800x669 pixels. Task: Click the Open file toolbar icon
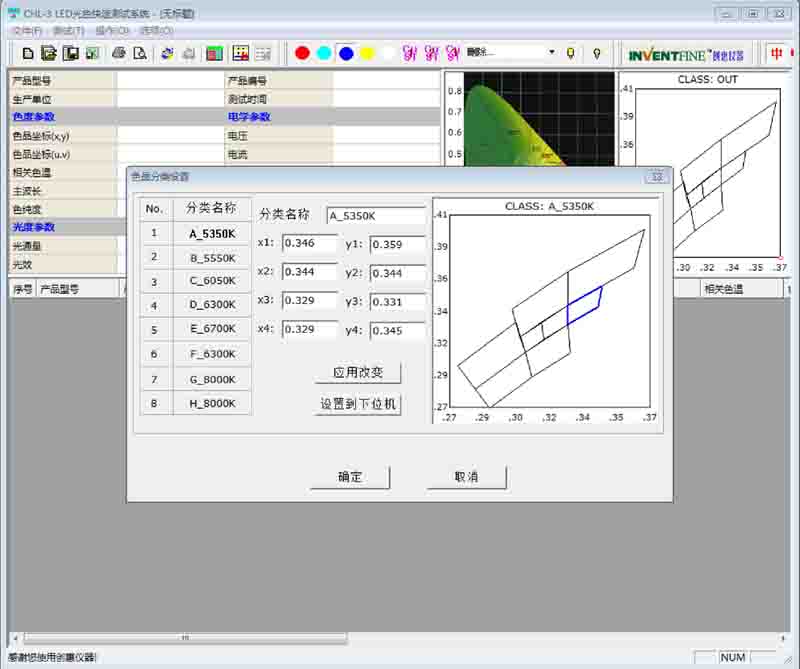49,53
